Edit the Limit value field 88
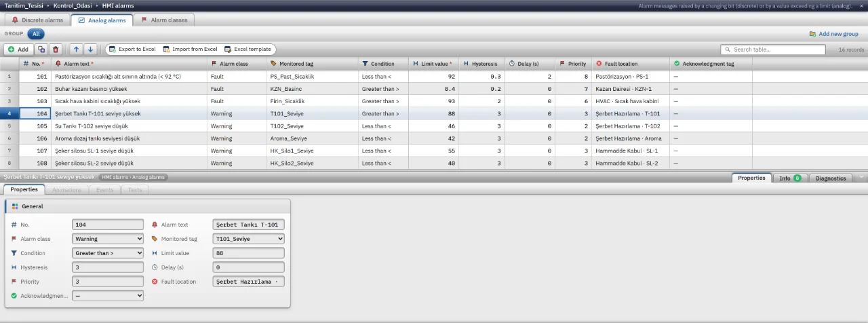This screenshot has width=868, height=323. [249, 253]
